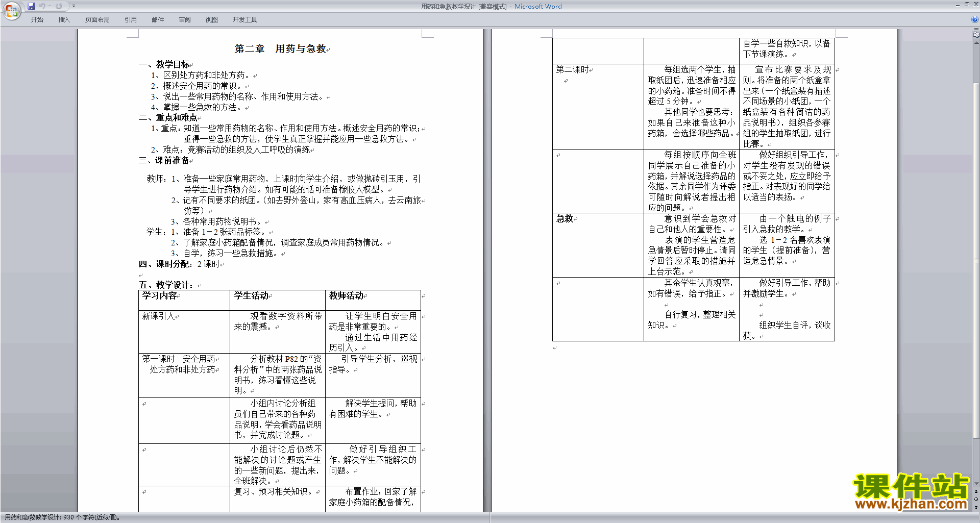
Task: Open the 插入 ribbon tab
Action: tap(64, 20)
